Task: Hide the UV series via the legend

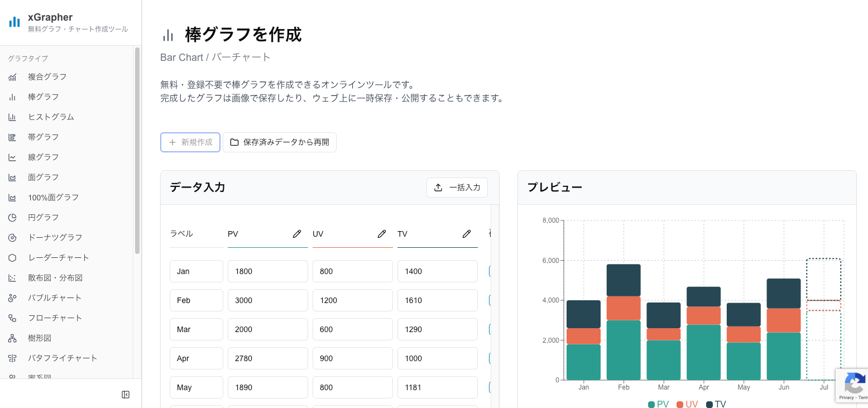Action: point(687,404)
